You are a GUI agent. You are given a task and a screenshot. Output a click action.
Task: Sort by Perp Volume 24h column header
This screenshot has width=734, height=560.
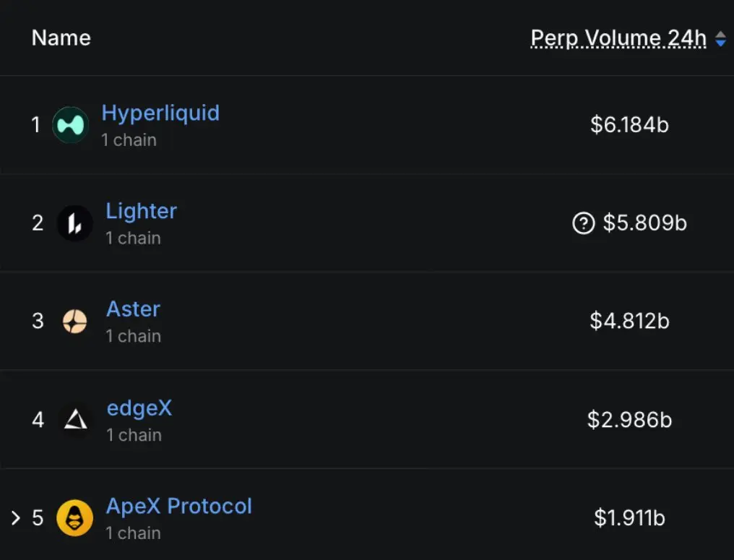pos(618,38)
